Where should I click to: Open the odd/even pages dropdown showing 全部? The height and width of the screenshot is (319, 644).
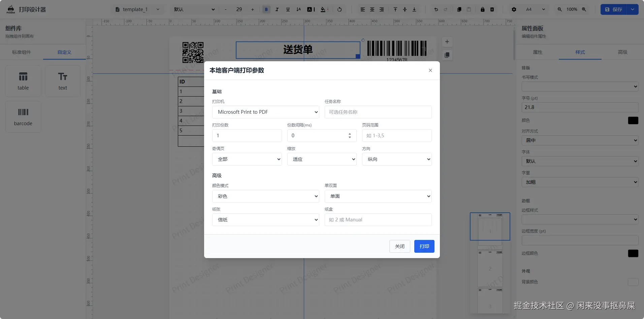(x=247, y=159)
